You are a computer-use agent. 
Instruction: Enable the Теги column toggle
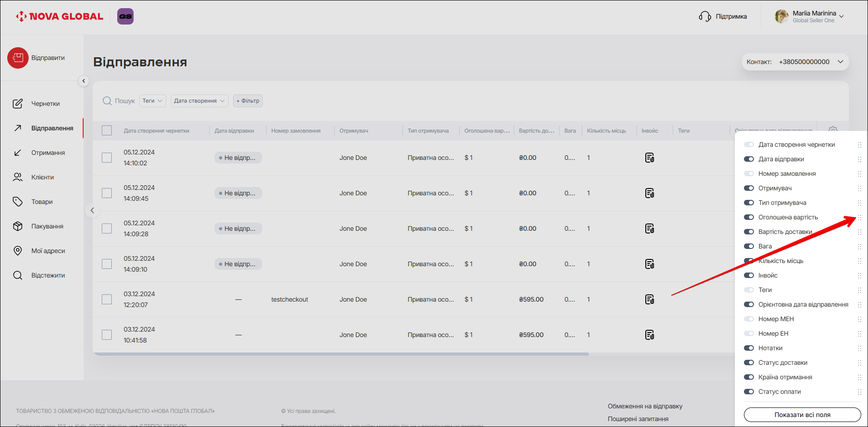(x=748, y=290)
